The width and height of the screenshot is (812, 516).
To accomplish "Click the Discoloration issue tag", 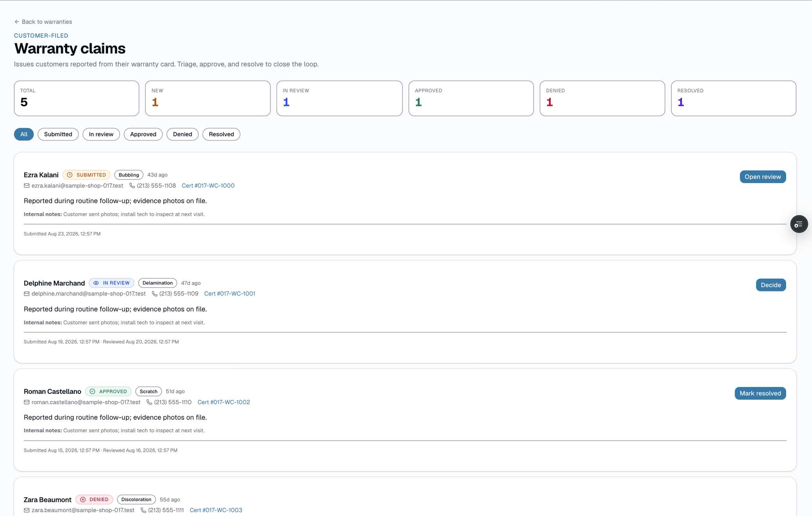I will (x=136, y=500).
